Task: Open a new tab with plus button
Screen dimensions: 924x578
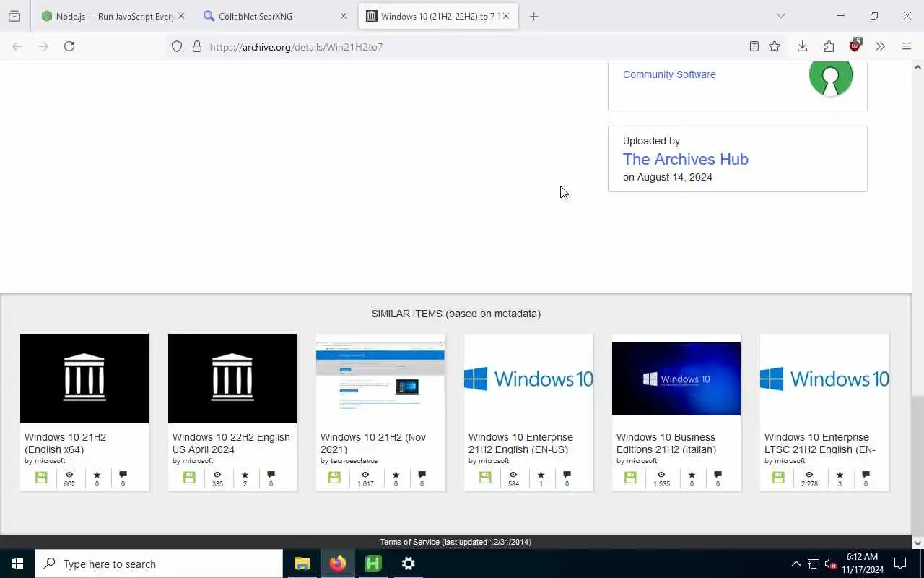Action: click(533, 16)
